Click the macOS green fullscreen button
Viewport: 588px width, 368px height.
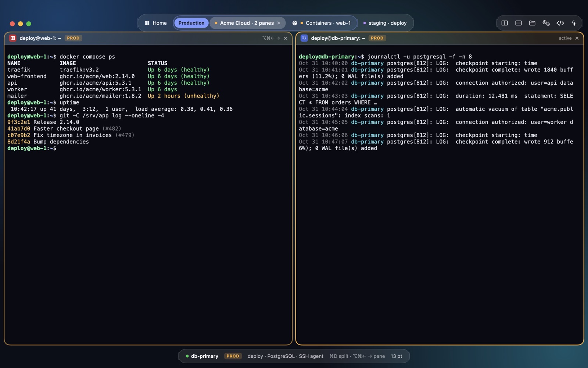pyautogui.click(x=29, y=24)
